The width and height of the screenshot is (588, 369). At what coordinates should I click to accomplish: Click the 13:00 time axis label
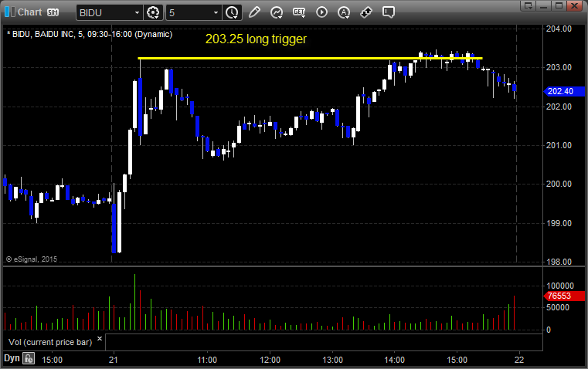[332, 360]
